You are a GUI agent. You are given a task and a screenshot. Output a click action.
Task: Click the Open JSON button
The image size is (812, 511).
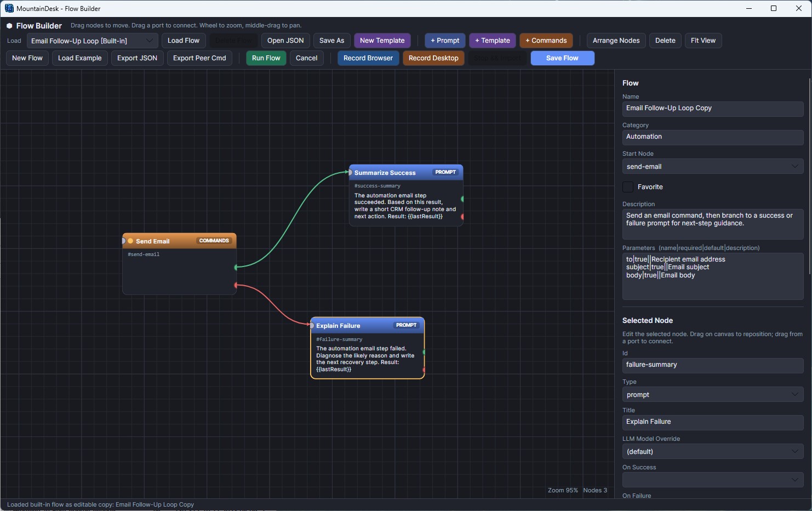click(x=285, y=41)
